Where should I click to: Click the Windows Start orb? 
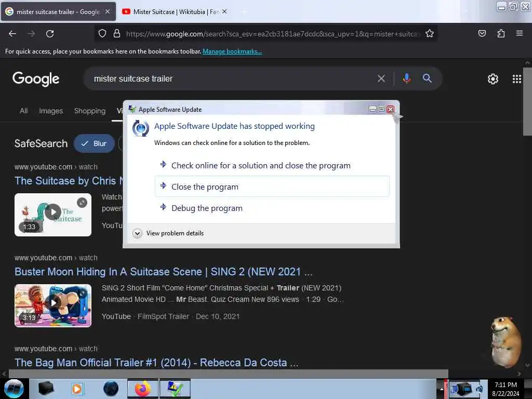coord(14,389)
